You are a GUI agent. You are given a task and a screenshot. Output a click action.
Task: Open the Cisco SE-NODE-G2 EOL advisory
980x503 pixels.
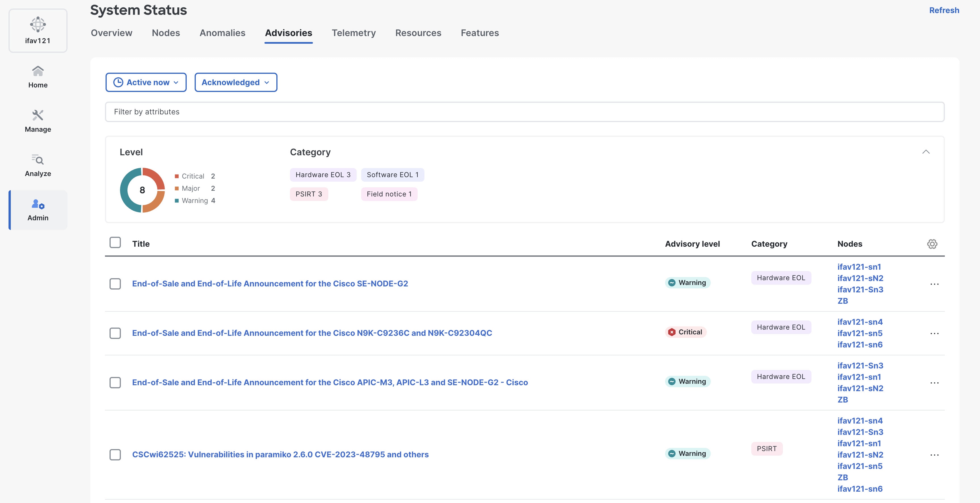coord(270,284)
